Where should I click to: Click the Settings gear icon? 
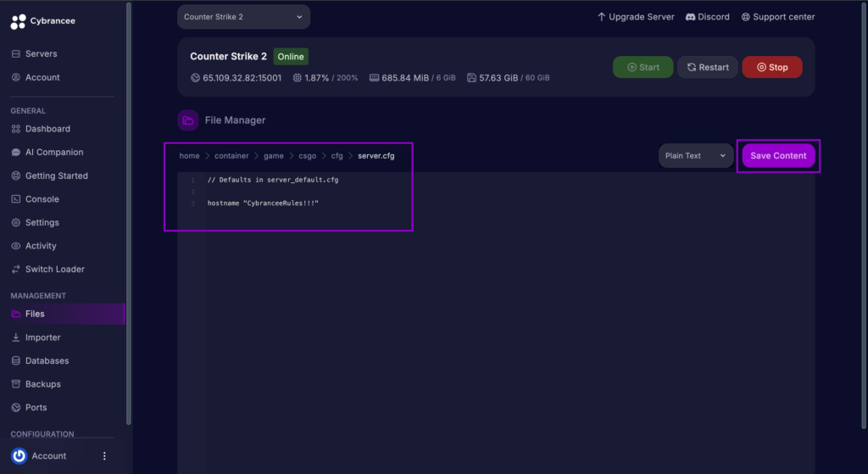click(16, 223)
